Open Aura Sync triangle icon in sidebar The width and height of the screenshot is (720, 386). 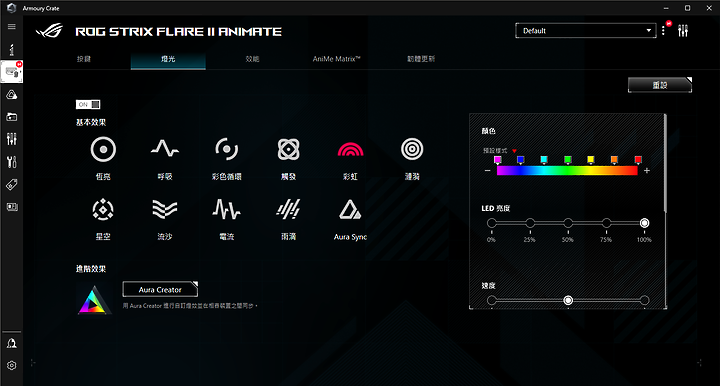tap(11, 95)
